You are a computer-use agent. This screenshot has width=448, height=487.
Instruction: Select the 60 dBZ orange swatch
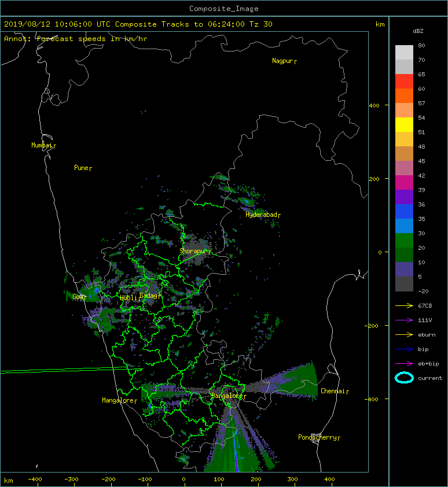pos(404,95)
